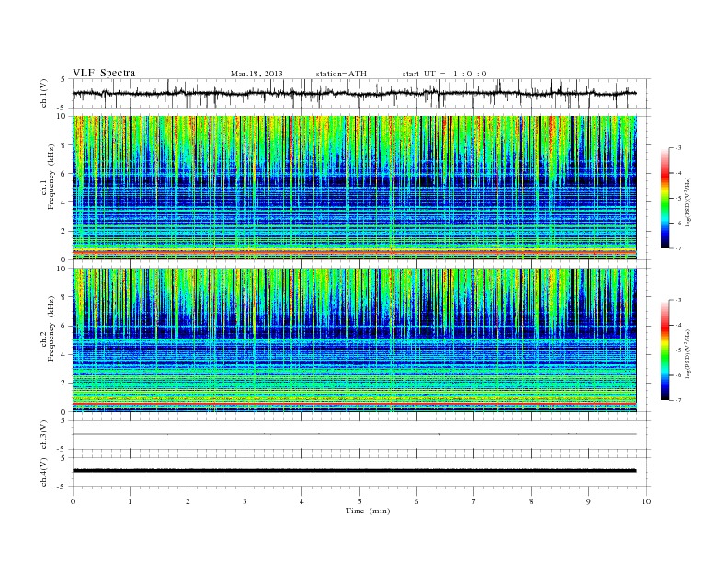The width and height of the screenshot is (728, 563).
Task: Click the upper PSD color scale bar
Action: (665, 198)
